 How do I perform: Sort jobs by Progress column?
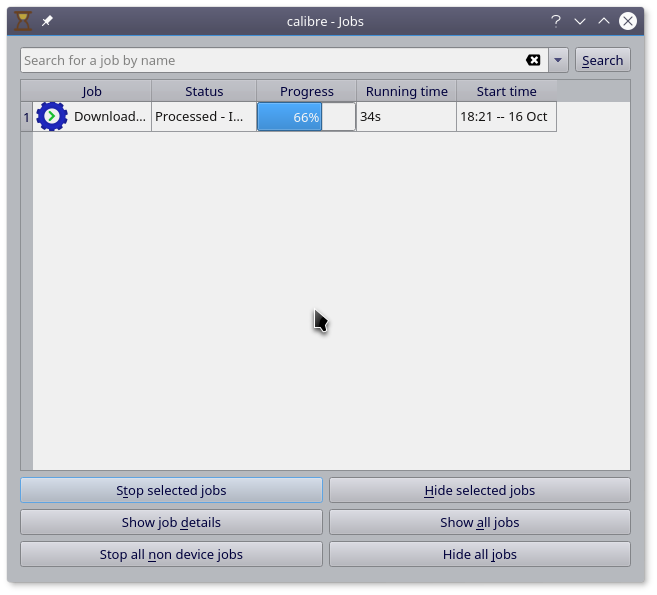click(x=306, y=91)
